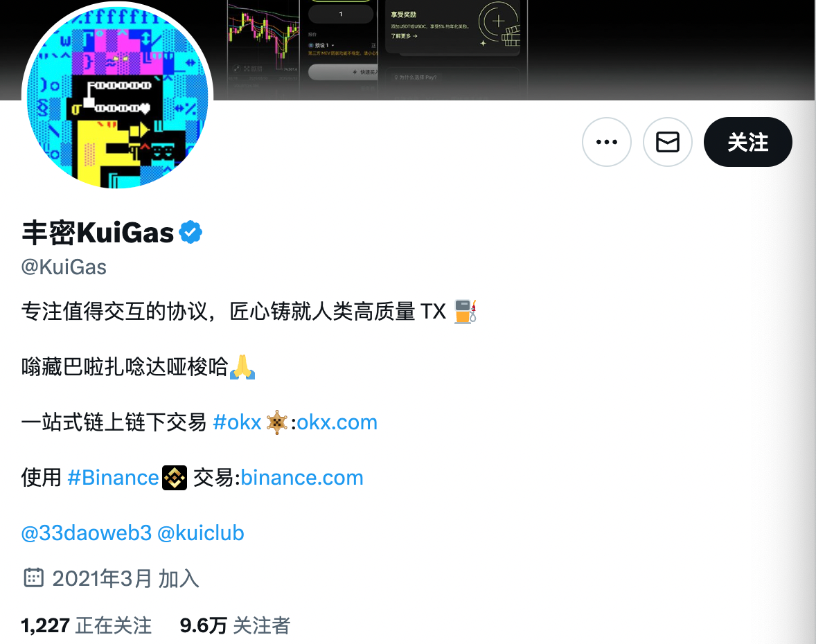Open @kuiclub mention
This screenshot has height=644, width=816.
point(200,533)
